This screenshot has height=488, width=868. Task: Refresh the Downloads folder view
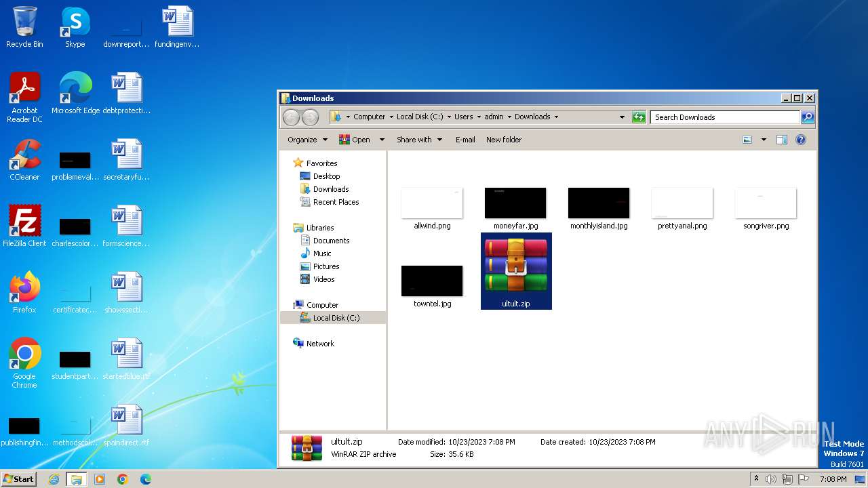639,117
